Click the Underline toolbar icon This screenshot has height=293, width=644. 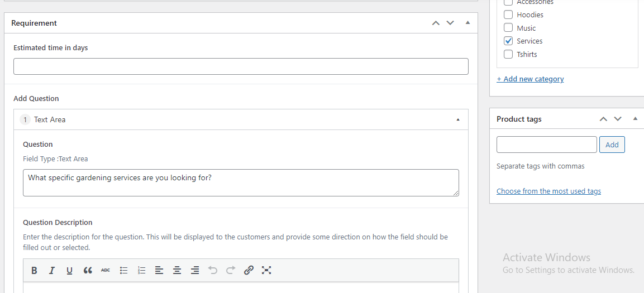click(69, 271)
